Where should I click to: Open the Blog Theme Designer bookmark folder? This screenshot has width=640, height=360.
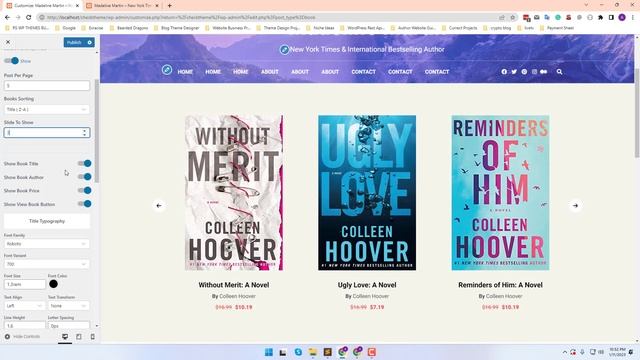(177, 28)
